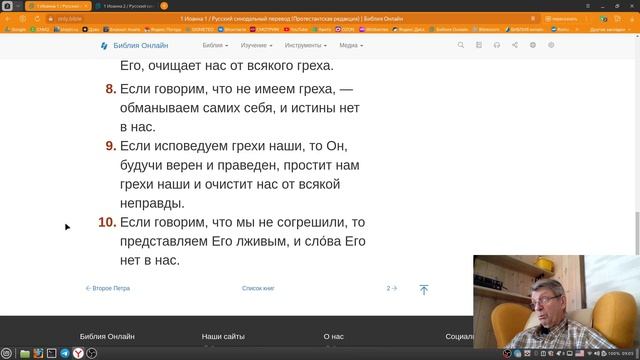
Task: Click the browser back arrow
Action: coord(8,19)
